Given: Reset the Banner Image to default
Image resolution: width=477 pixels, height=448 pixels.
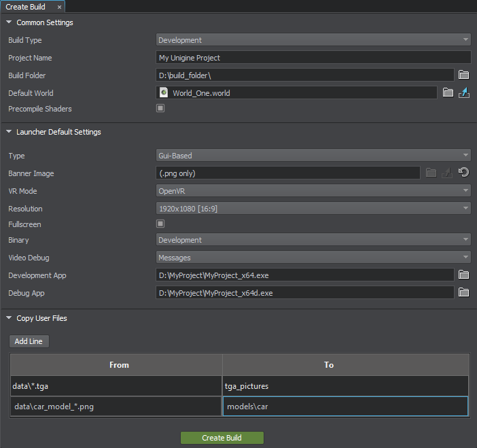Looking at the screenshot, I should pyautogui.click(x=464, y=173).
